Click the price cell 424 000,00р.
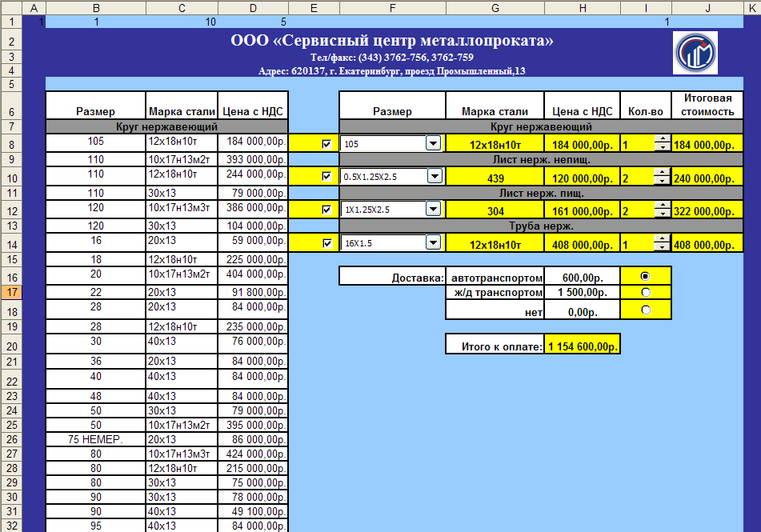This screenshot has height=532, width=761. pyautogui.click(x=253, y=454)
